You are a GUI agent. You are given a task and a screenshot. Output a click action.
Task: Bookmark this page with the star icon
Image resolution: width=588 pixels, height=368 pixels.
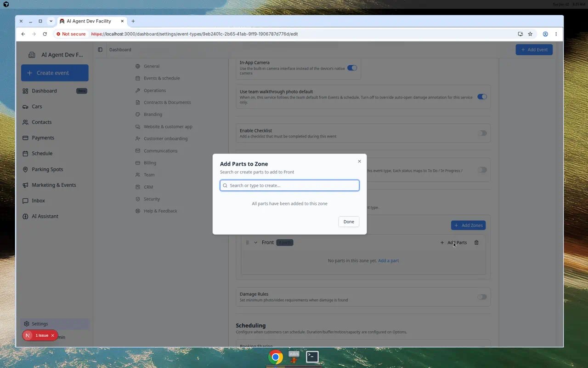tap(530, 34)
